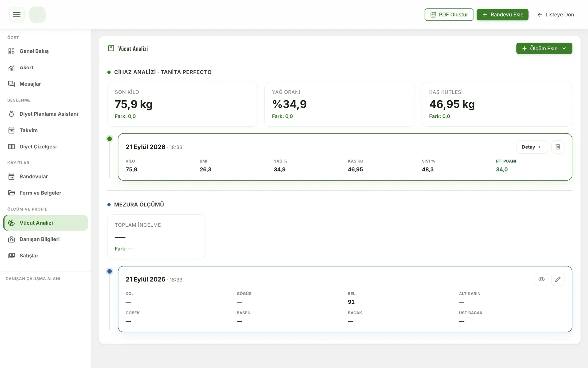Open Genel Bakış in the sidebar
Image resolution: width=588 pixels, height=368 pixels.
pyautogui.click(x=46, y=51)
